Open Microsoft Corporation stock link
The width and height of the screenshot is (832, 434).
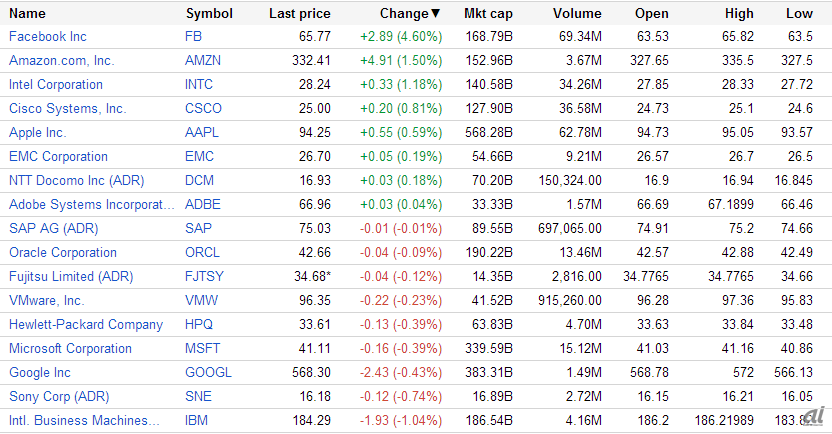pyautogui.click(x=70, y=348)
